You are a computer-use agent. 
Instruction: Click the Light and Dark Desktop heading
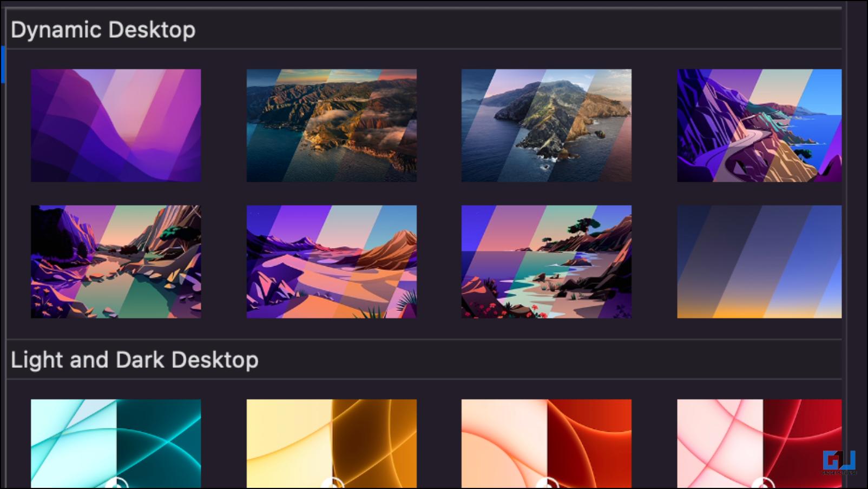coord(135,360)
